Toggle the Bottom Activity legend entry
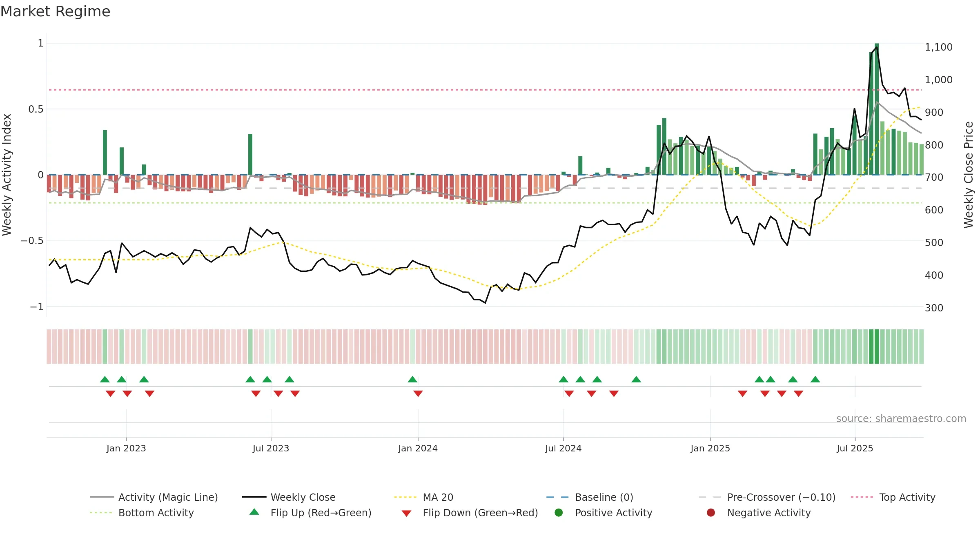The image size is (980, 551). pyautogui.click(x=142, y=513)
